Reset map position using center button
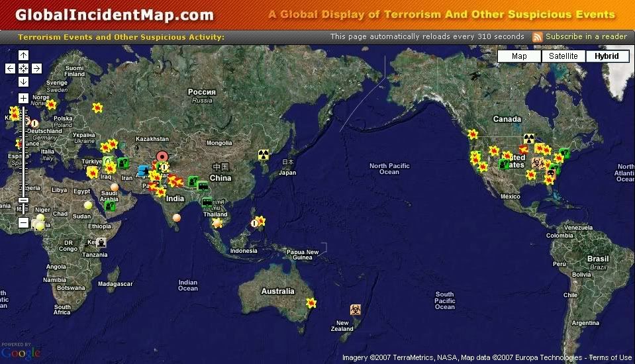635x364 pixels. tap(23, 68)
